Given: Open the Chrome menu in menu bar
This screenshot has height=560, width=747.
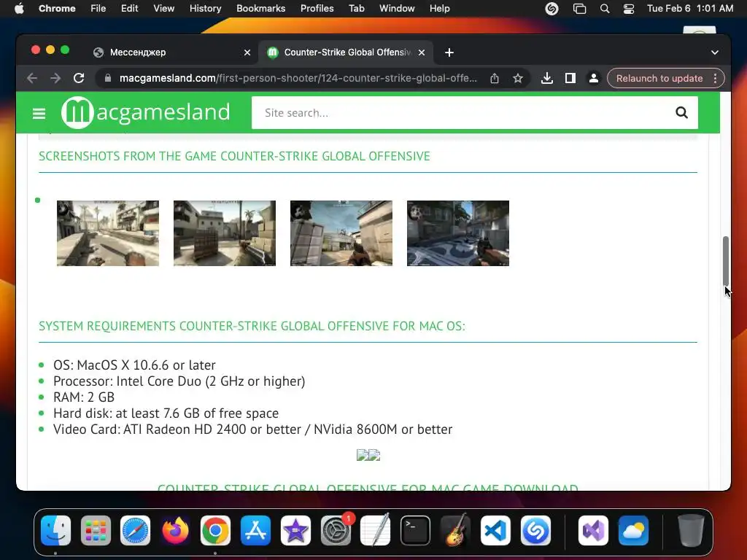Looking at the screenshot, I should point(57,9).
